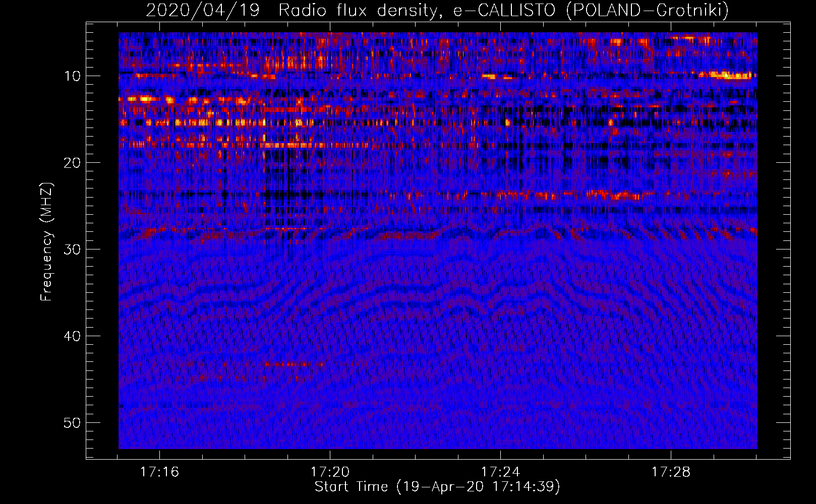Click the time tick label '17:28'
Image resolution: width=816 pixels, height=504 pixels.
coord(671,472)
